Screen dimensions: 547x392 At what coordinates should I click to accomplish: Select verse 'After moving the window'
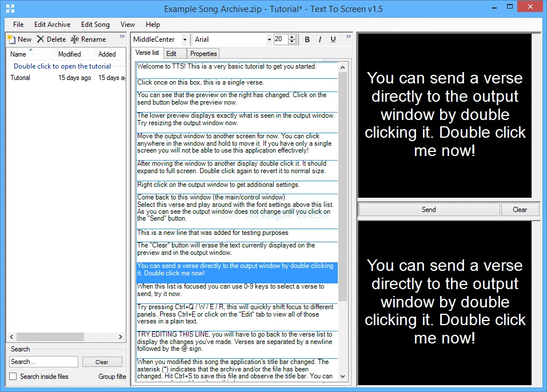coord(237,170)
